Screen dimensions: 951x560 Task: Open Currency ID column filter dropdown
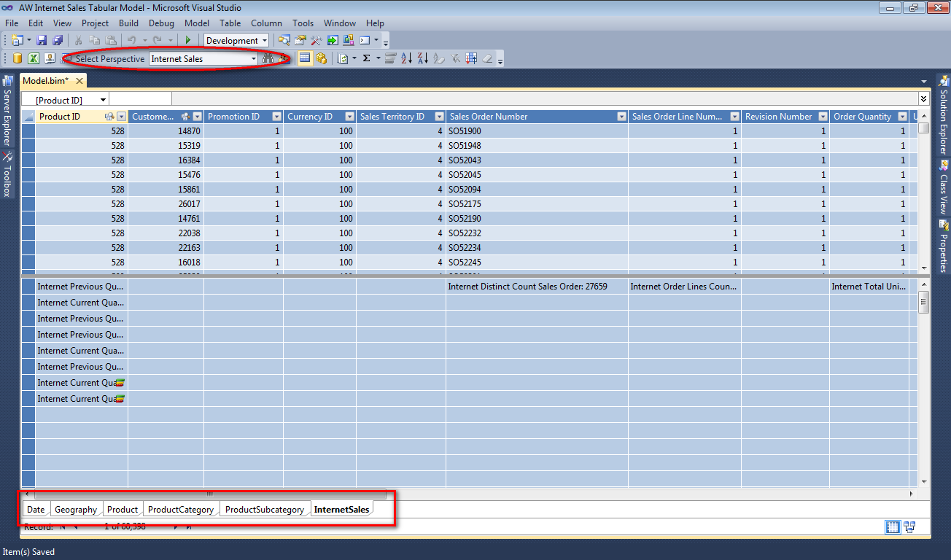(x=350, y=117)
